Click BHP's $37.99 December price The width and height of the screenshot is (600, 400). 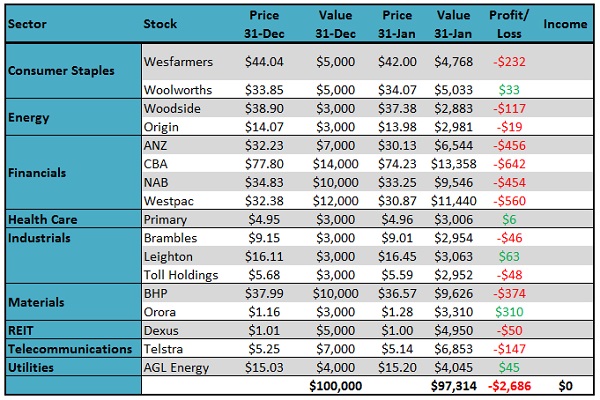click(266, 293)
